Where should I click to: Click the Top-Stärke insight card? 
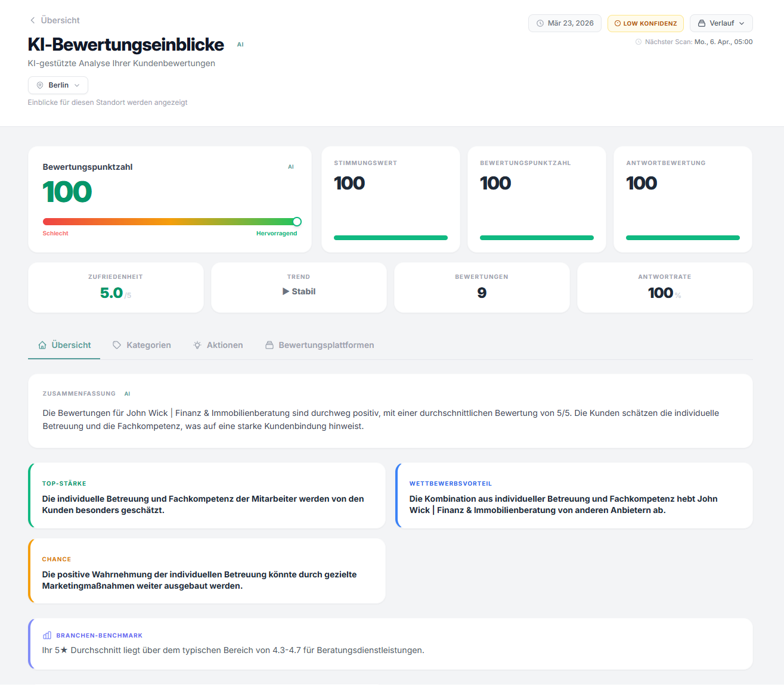207,496
